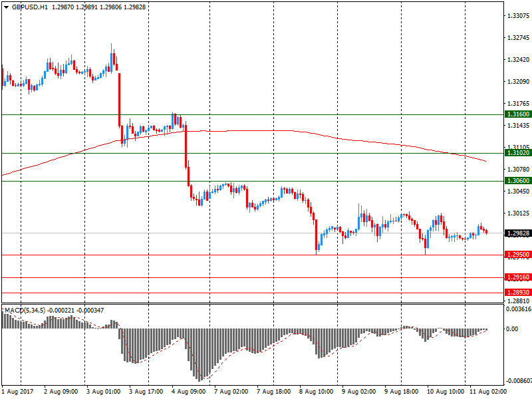Screen dimensions: 532x399
Task: Click the 9 Aug 02:00 time axis label
Action: [x=359, y=392]
